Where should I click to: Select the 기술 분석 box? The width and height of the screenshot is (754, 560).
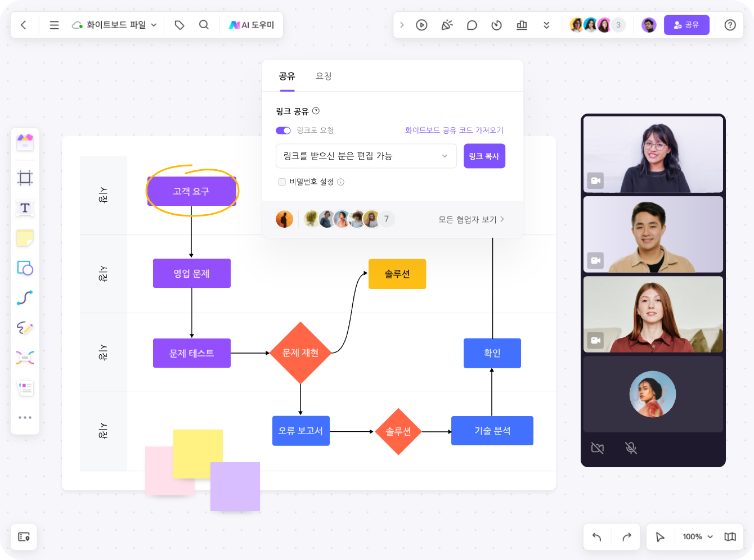[x=492, y=431]
